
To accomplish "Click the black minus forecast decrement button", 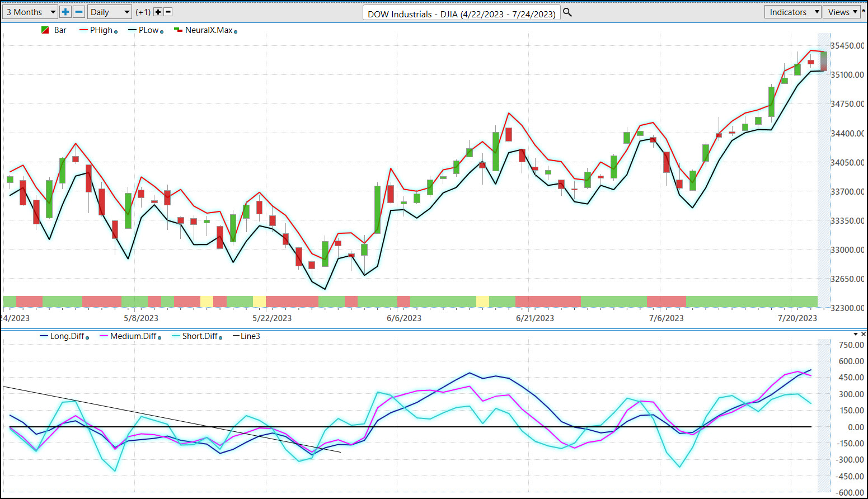I will click(168, 12).
